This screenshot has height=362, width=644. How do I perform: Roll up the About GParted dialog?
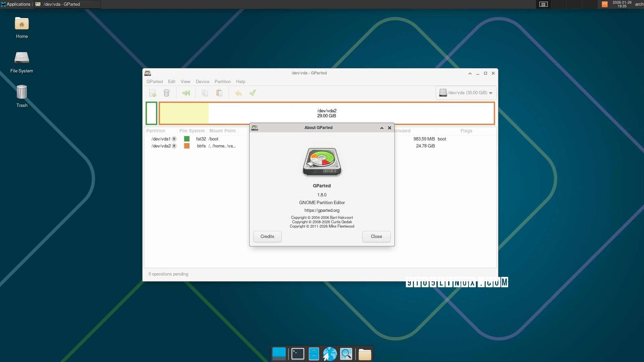click(382, 128)
